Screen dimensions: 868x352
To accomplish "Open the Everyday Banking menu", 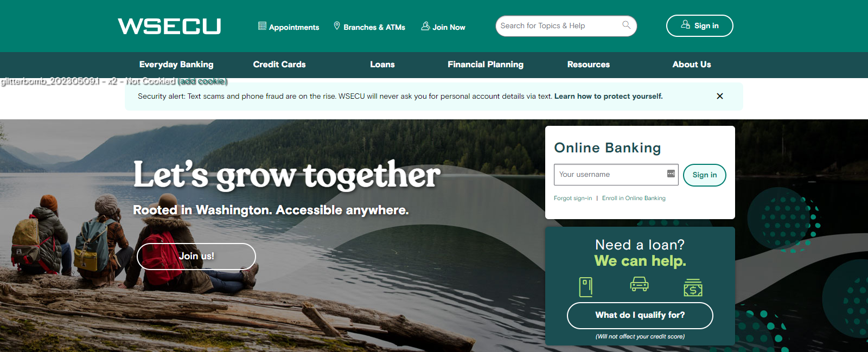I will coord(176,65).
